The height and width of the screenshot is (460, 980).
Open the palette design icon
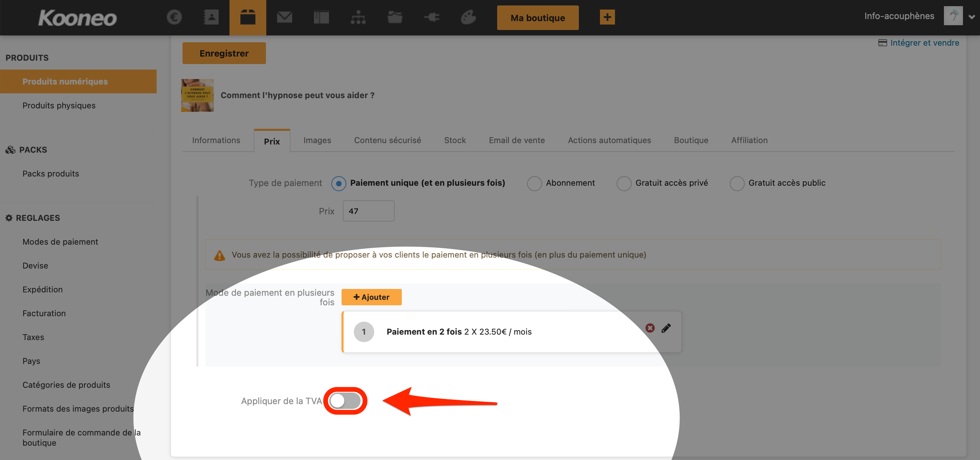coord(468,17)
